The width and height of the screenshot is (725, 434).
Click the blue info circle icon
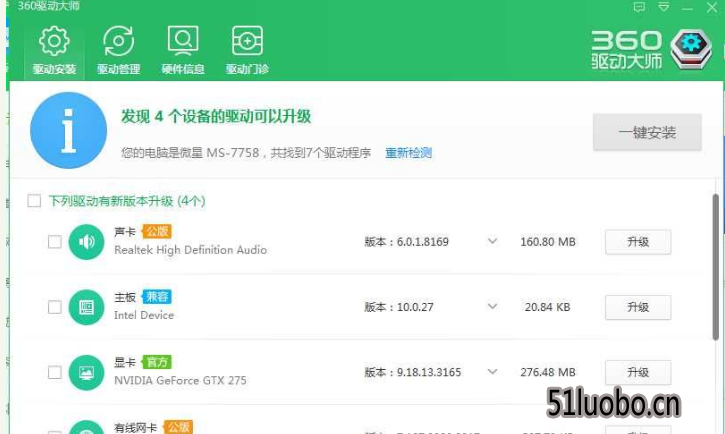[68, 130]
